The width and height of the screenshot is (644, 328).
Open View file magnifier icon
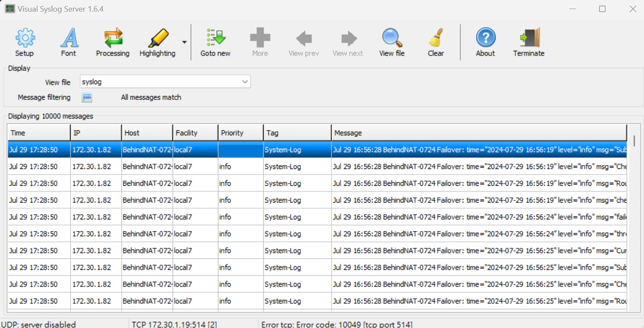[x=392, y=38]
